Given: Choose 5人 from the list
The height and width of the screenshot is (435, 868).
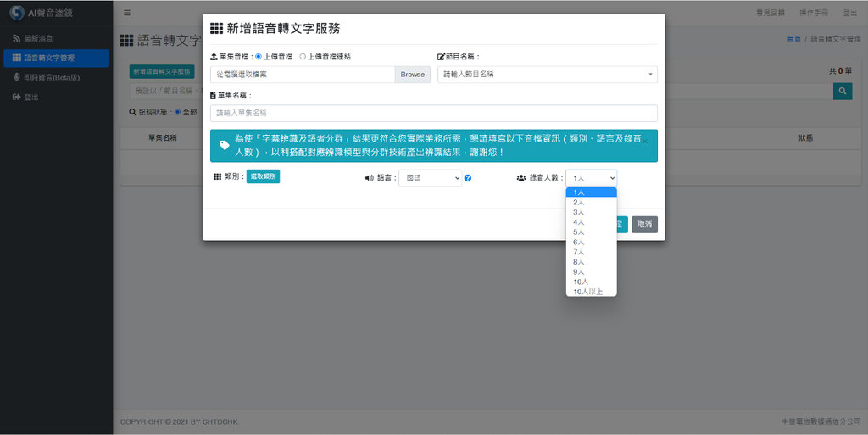Looking at the screenshot, I should click(591, 231).
